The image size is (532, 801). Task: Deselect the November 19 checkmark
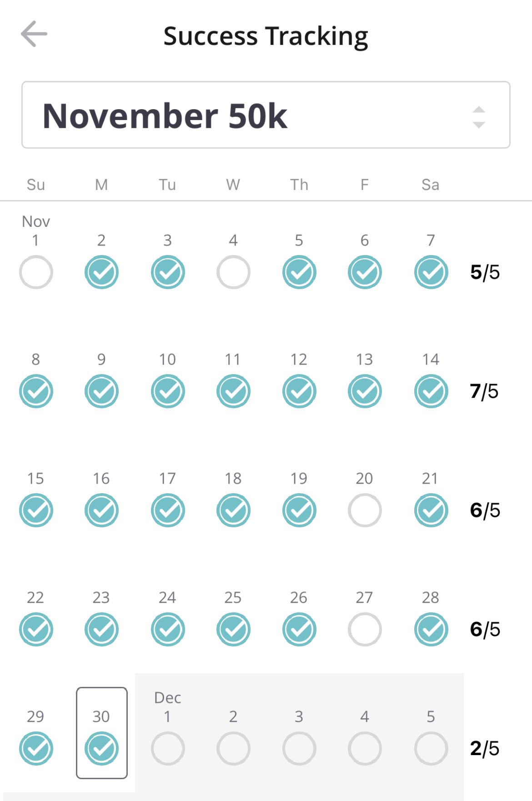(x=299, y=511)
